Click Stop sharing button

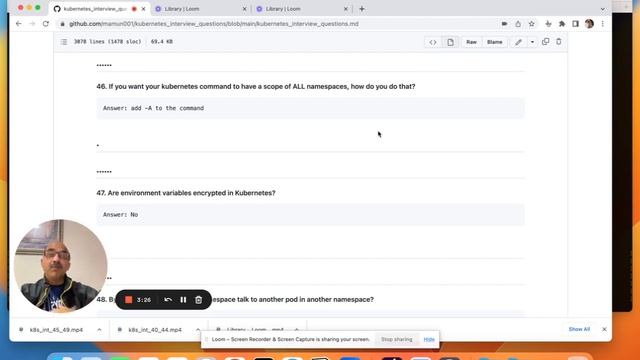396,339
